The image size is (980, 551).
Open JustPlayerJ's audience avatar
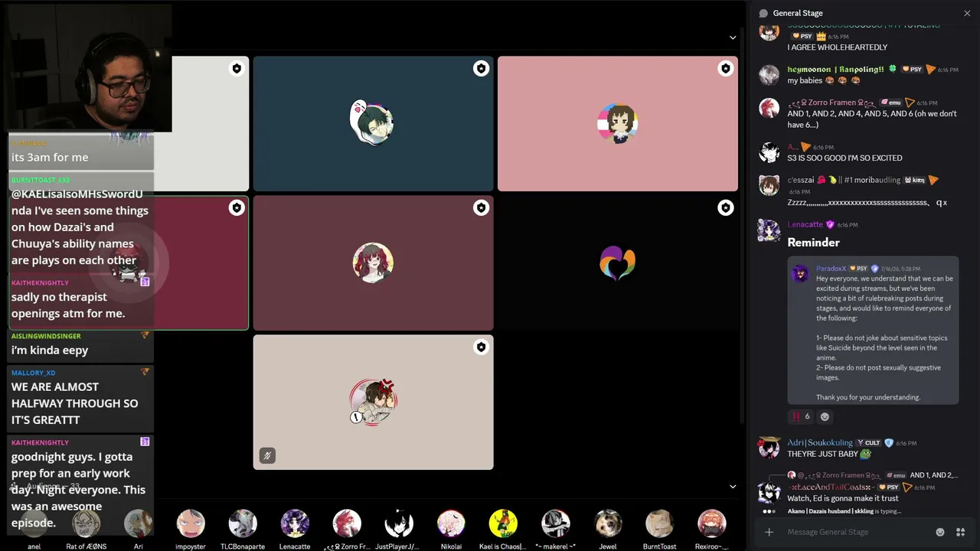(399, 523)
